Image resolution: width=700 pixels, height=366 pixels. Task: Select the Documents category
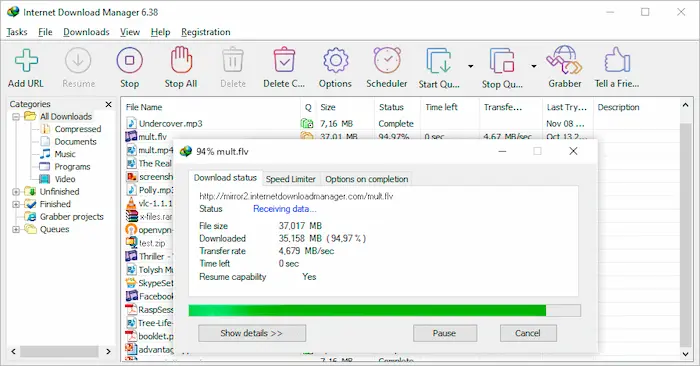(x=75, y=141)
